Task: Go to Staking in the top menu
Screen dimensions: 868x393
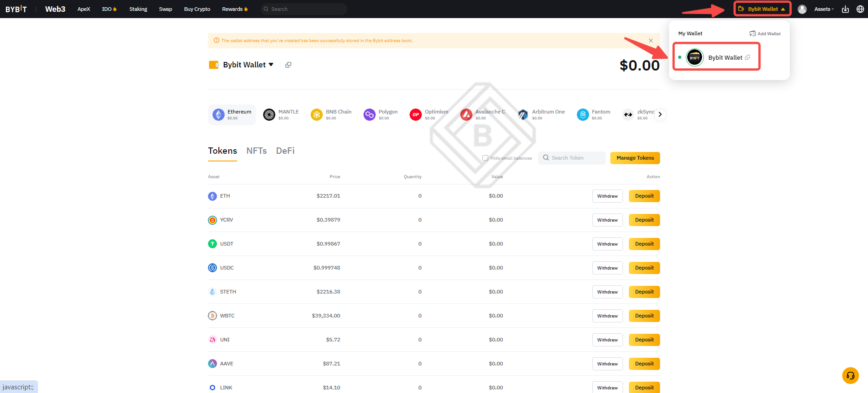Action: [138, 9]
